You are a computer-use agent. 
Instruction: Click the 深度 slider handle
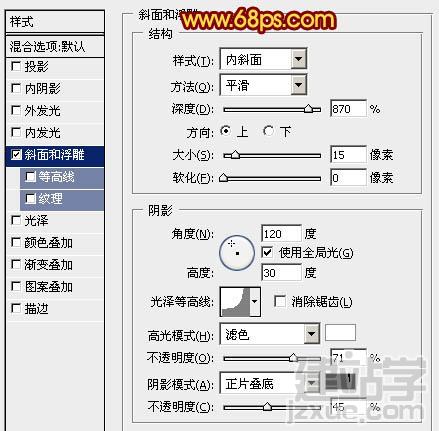[309, 109]
